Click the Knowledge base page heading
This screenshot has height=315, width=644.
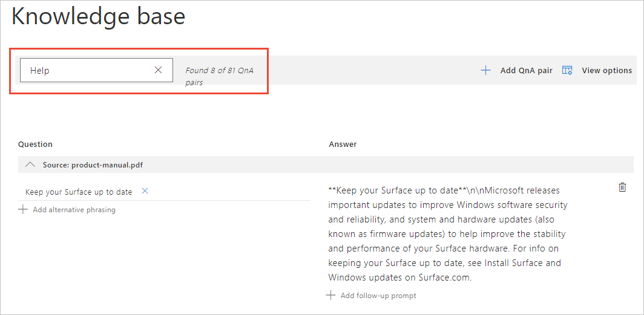click(x=99, y=17)
